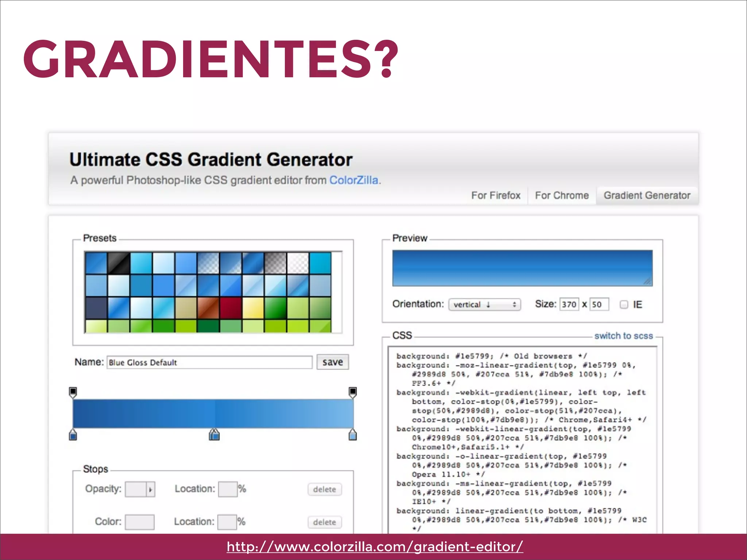Pick the dark red preset swatch
This screenshot has width=747, height=560.
231,308
